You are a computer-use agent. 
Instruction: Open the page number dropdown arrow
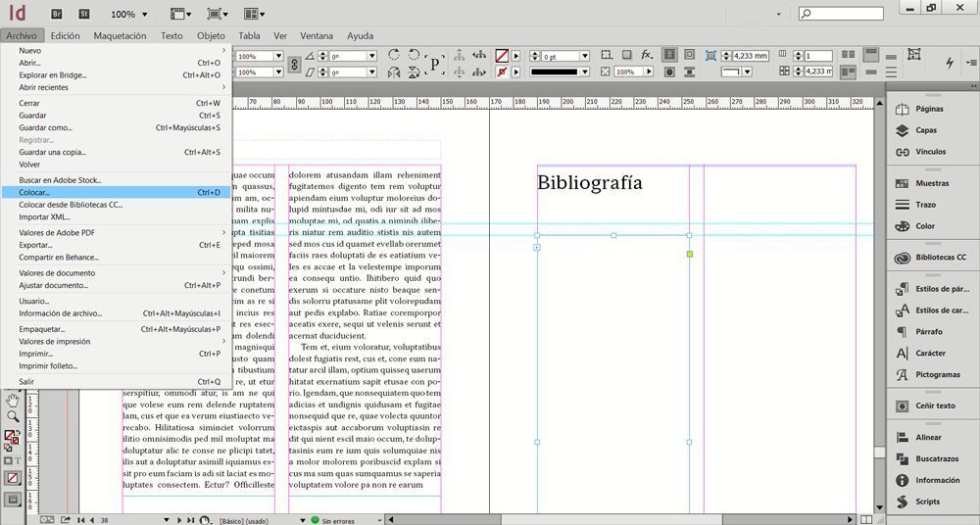(x=167, y=520)
